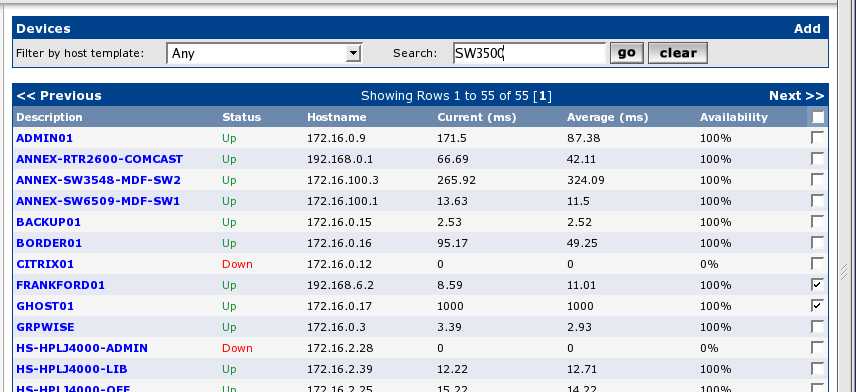This screenshot has width=856, height=392.
Task: Check the GRPWISE row checkbox
Action: tap(817, 326)
